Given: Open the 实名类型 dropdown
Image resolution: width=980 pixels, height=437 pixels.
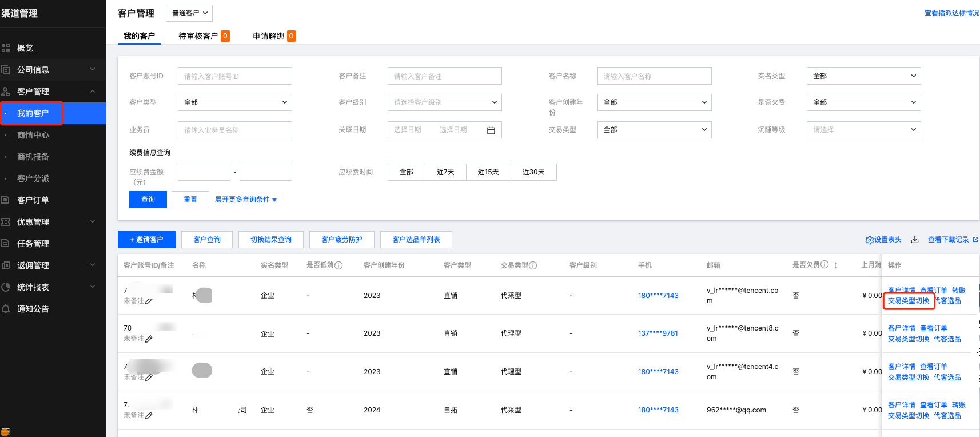Looking at the screenshot, I should click(x=864, y=76).
